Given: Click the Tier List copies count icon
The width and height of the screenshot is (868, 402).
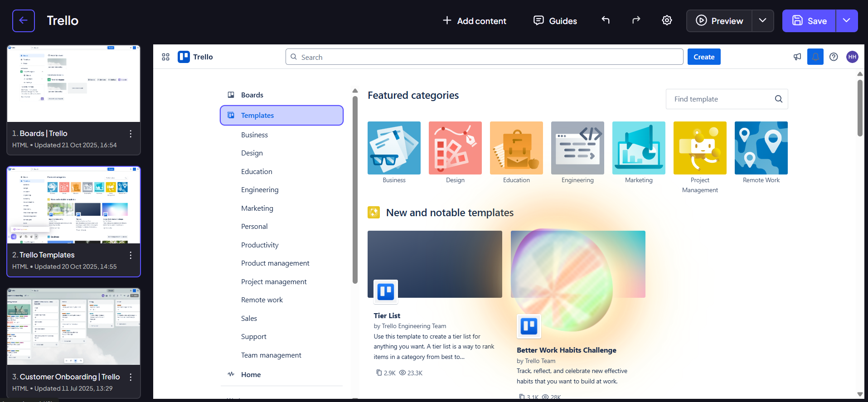Looking at the screenshot, I should (379, 373).
